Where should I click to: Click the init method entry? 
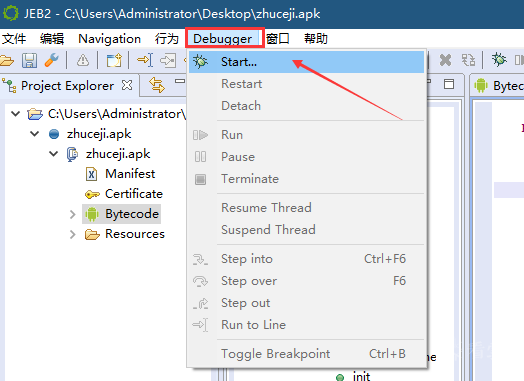tap(362, 376)
